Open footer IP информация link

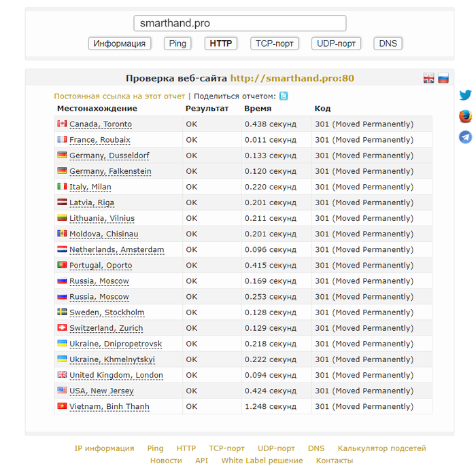pos(104,448)
